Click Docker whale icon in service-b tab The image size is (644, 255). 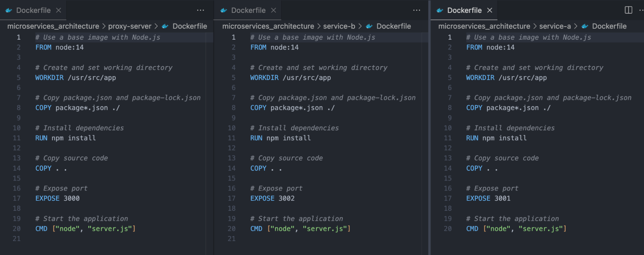(224, 10)
